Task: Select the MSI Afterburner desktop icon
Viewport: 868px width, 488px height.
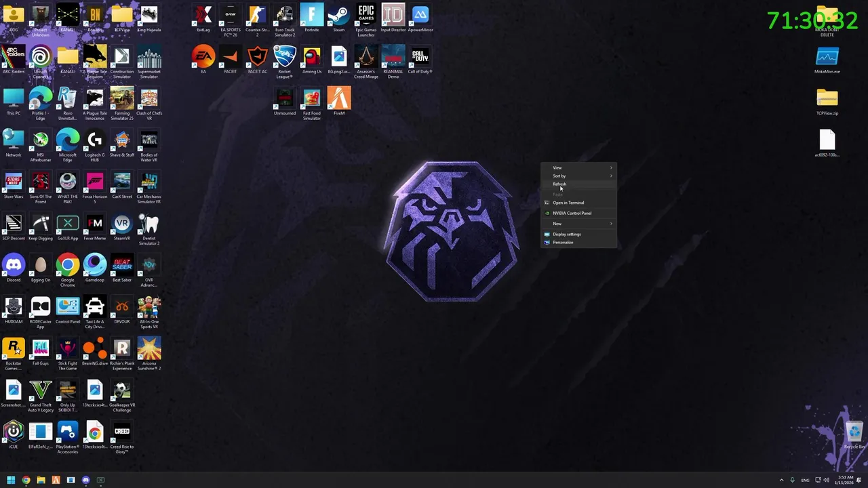Action: (x=41, y=146)
